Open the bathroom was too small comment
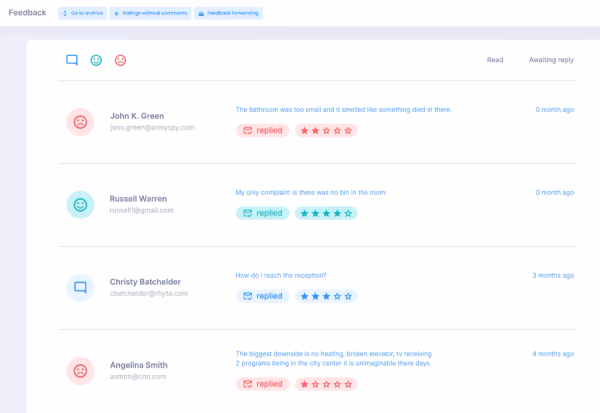The height and width of the screenshot is (413, 600). (344, 109)
